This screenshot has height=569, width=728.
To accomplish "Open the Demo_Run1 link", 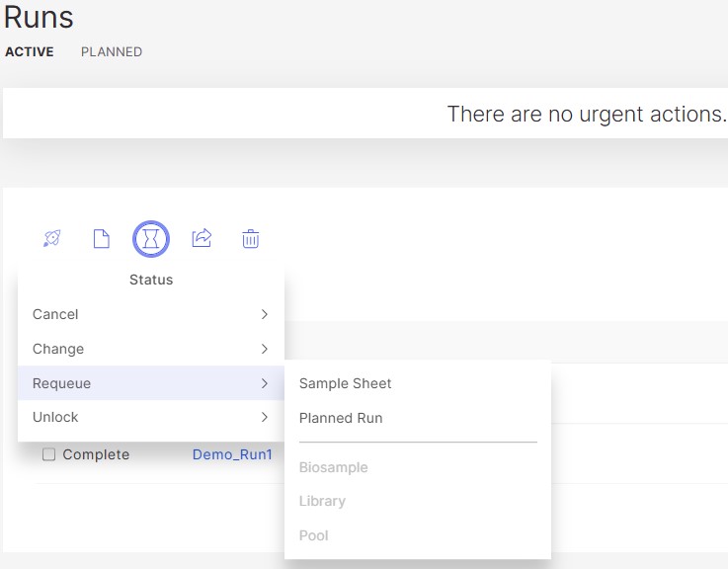I will (232, 454).
